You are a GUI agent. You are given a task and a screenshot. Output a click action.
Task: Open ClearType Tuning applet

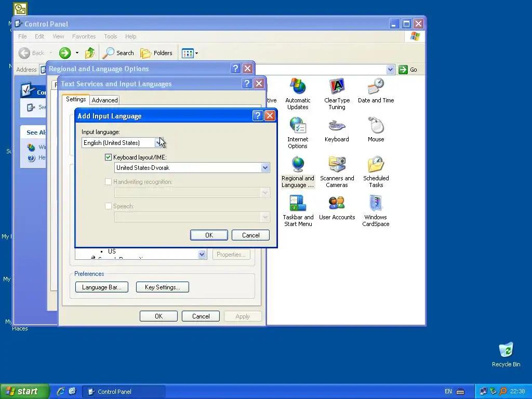coord(337,94)
